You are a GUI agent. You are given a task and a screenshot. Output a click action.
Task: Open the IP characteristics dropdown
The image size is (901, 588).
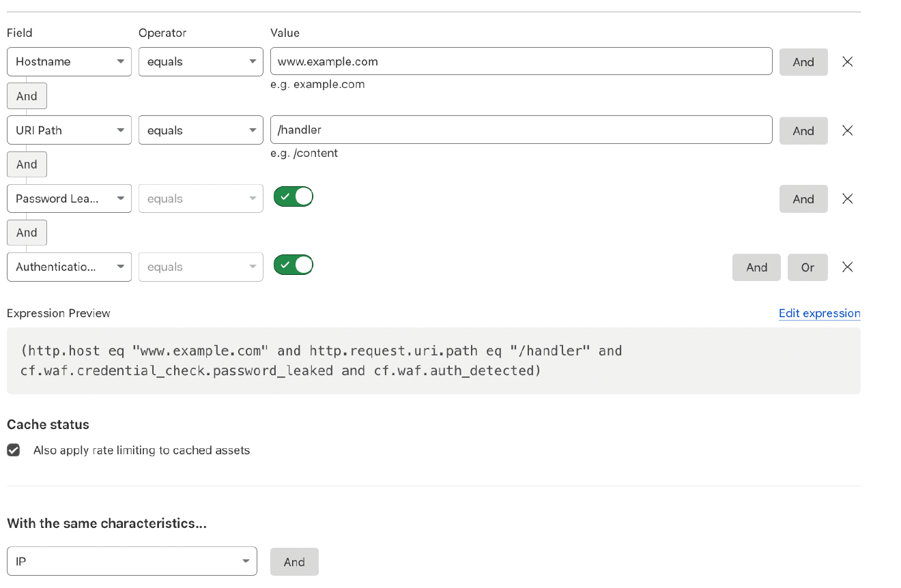click(x=132, y=561)
